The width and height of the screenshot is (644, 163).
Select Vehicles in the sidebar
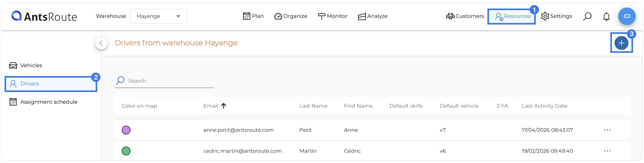point(26,65)
